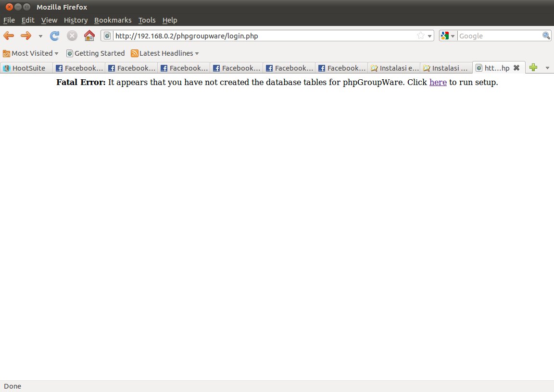The image size is (554, 392).
Task: Open the URL bar history dropdown
Action: 429,36
